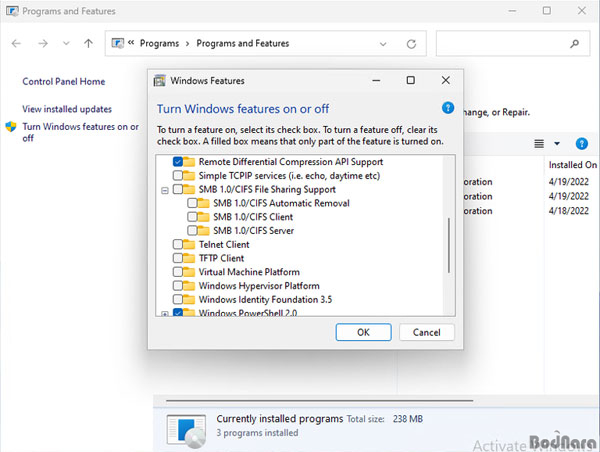Click the currently installed programs disc icon

(187, 431)
